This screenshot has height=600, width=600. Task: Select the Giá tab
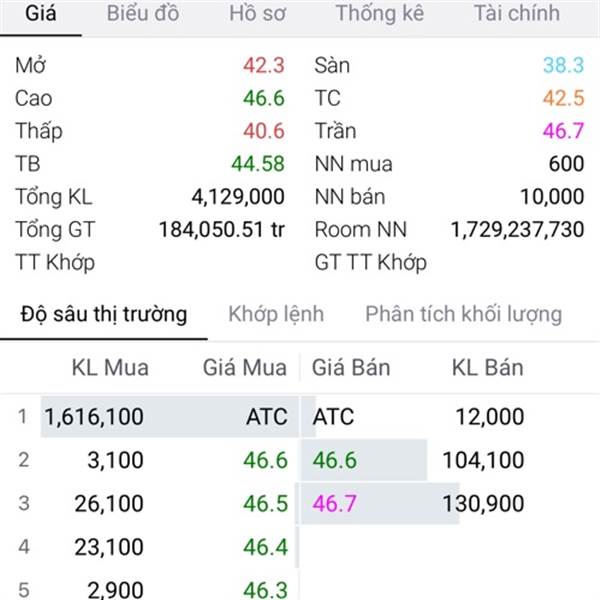click(41, 13)
